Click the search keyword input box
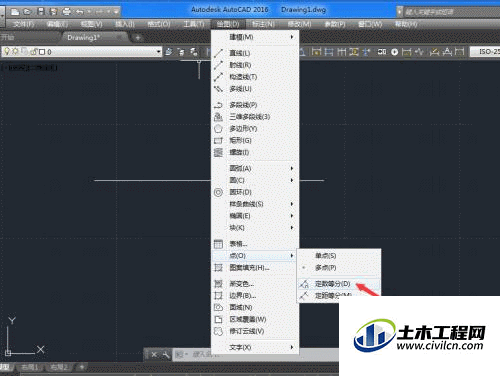This screenshot has height=376, width=500. tap(452, 12)
